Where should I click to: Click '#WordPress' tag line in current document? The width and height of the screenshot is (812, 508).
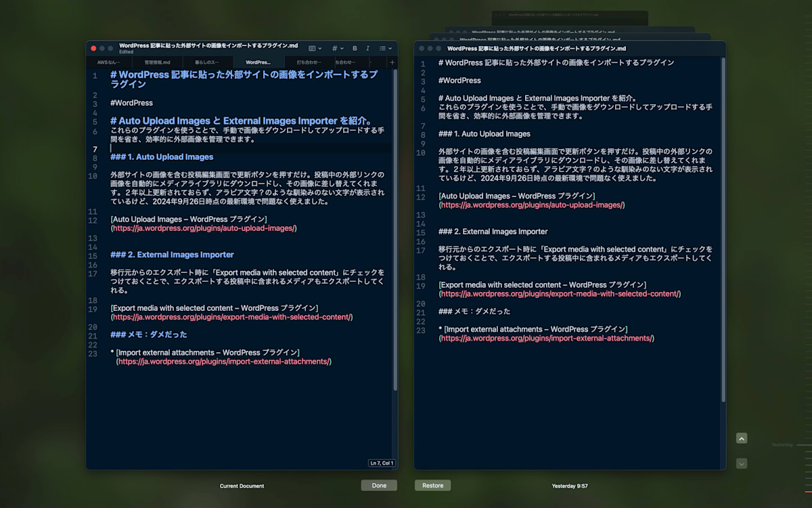[x=131, y=103]
